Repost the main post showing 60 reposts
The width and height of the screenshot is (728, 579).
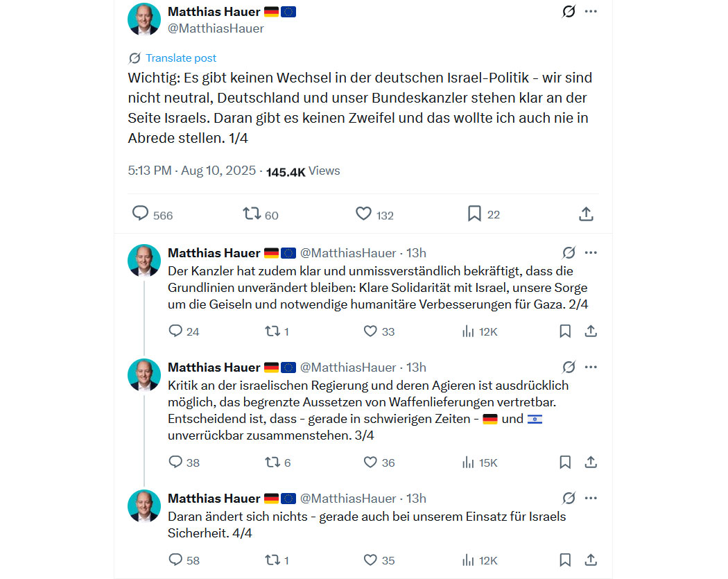pos(252,214)
